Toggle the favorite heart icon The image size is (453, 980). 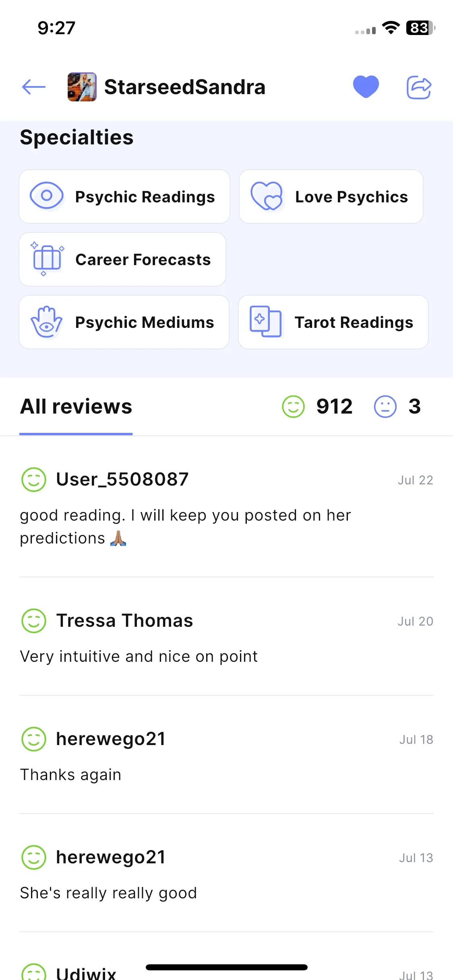pyautogui.click(x=366, y=86)
